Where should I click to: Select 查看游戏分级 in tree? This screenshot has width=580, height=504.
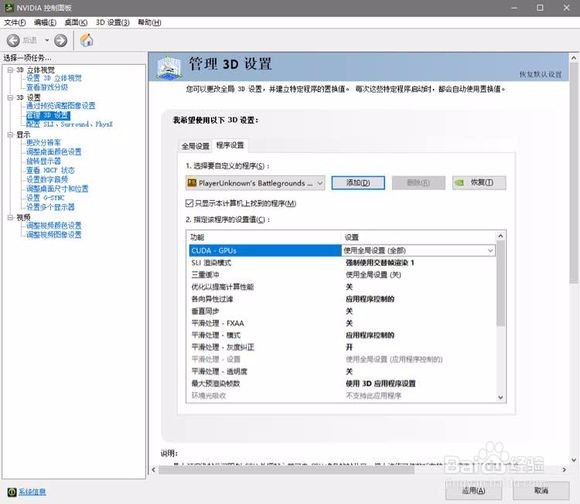click(47, 87)
